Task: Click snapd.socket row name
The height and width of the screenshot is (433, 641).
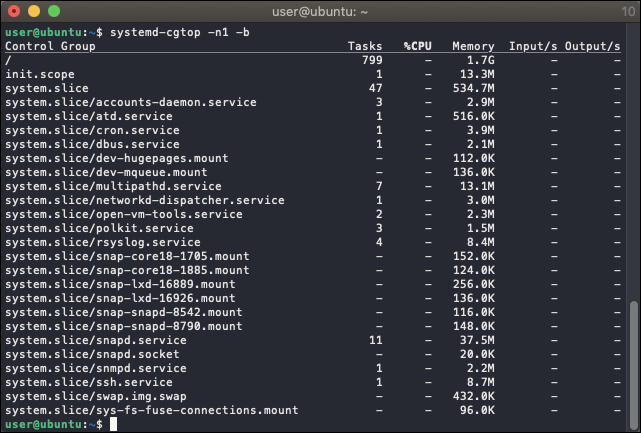Action: coord(92,354)
